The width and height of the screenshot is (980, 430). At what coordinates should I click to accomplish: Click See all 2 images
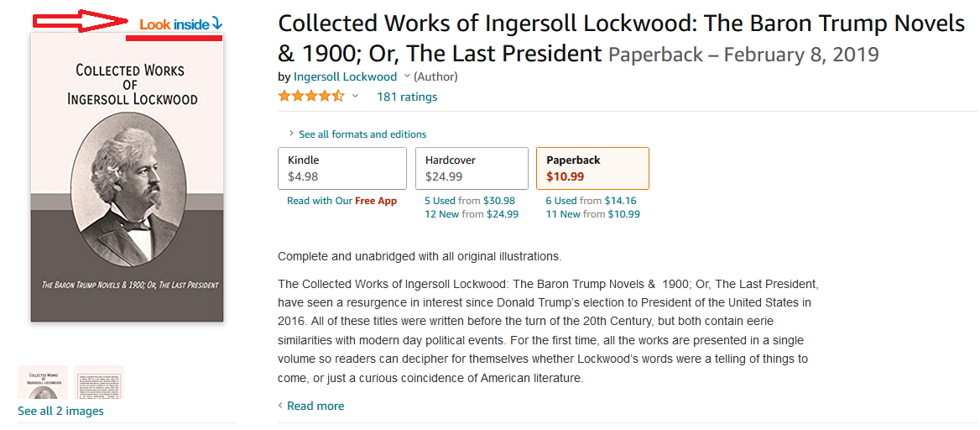(x=60, y=412)
